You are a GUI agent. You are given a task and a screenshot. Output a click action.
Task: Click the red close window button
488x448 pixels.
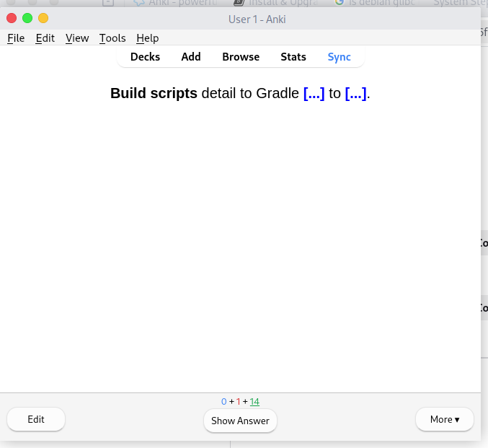click(12, 18)
